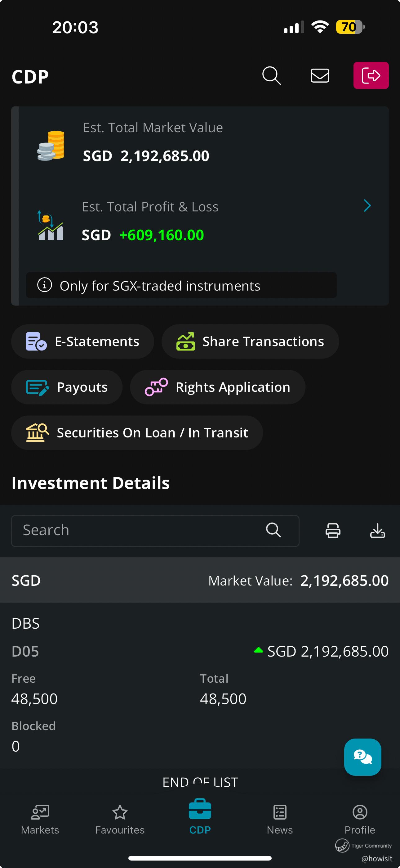Open the E-Statements shortcut
This screenshot has height=868, width=400.
click(82, 341)
